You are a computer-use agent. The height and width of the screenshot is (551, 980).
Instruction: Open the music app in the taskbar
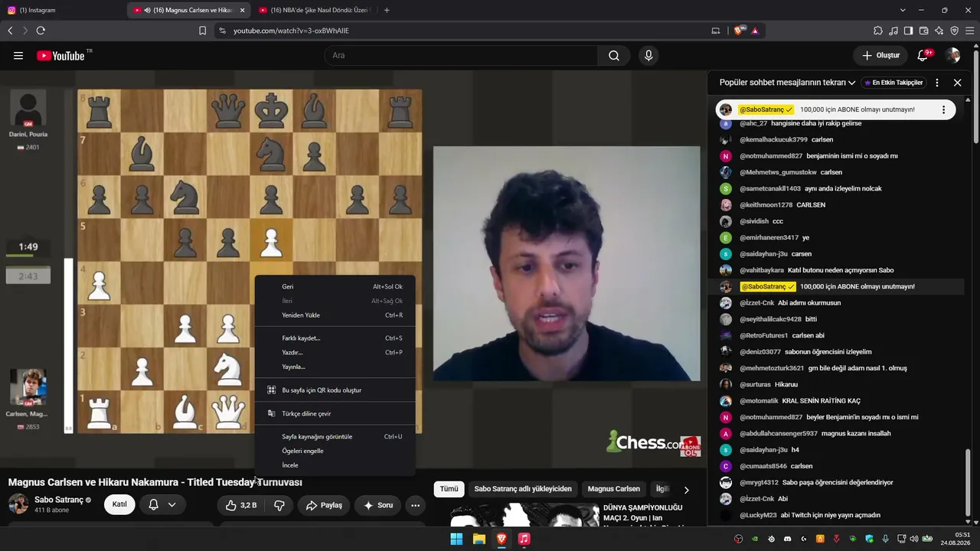524,539
